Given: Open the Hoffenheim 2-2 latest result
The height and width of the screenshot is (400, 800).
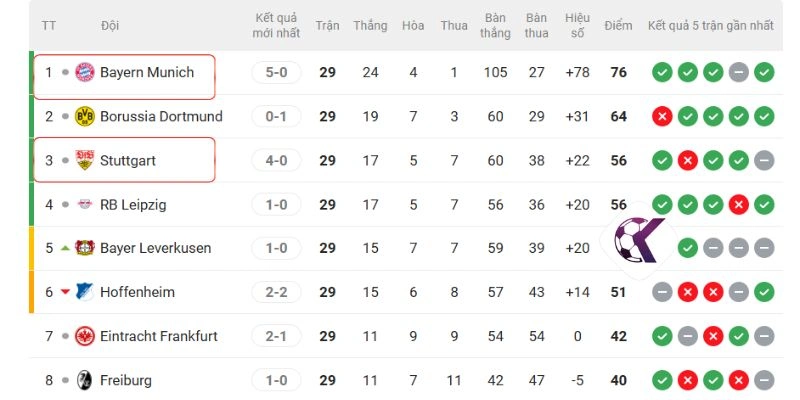Looking at the screenshot, I should click(x=276, y=292).
